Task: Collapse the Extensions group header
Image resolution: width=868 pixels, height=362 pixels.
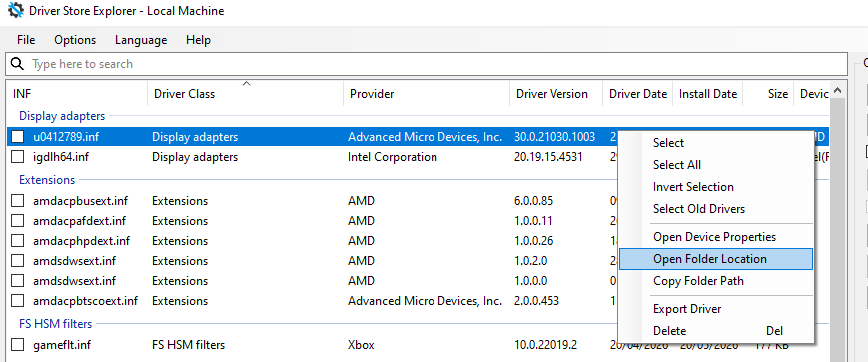Action: (x=47, y=180)
